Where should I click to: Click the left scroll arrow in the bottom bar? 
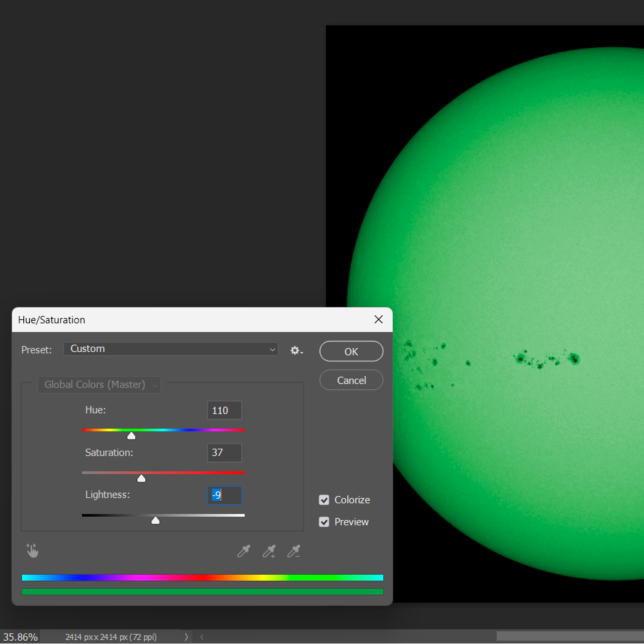click(x=202, y=637)
